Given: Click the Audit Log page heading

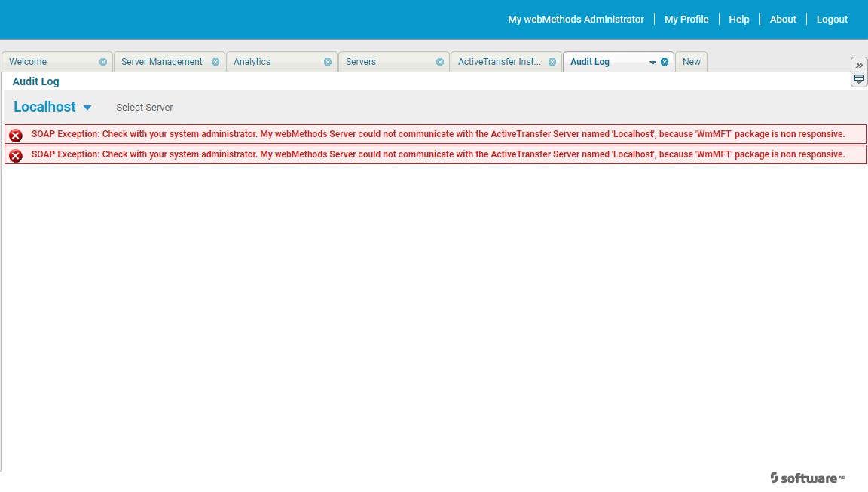Looking at the screenshot, I should [x=36, y=81].
